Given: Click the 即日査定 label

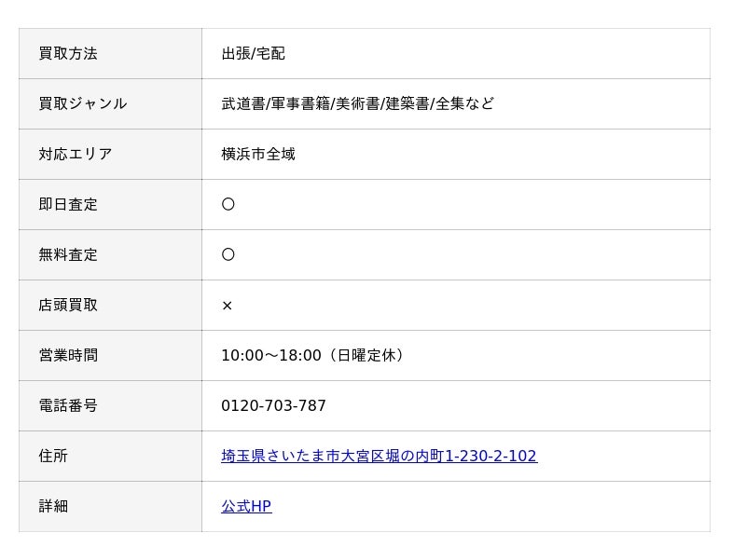Looking at the screenshot, I should point(68,204).
